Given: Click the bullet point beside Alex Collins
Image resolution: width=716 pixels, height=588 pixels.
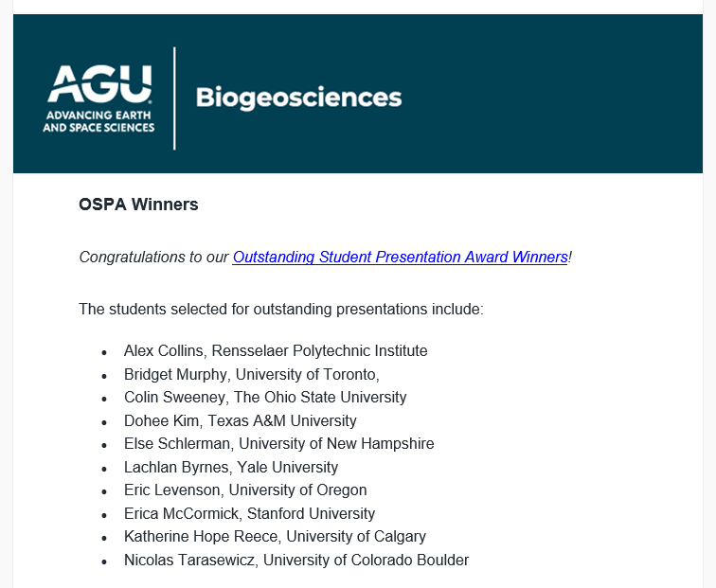Looking at the screenshot, I should point(104,352).
